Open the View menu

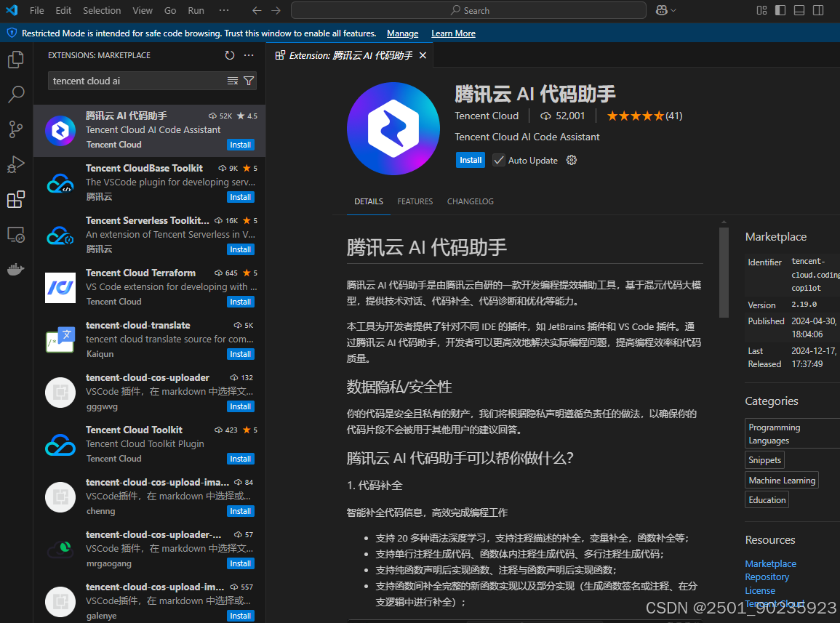[x=143, y=11]
